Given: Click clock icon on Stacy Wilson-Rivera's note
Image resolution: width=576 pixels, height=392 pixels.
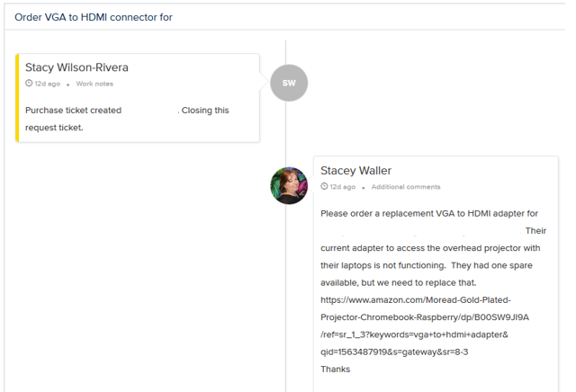Looking at the screenshot, I should [x=29, y=84].
